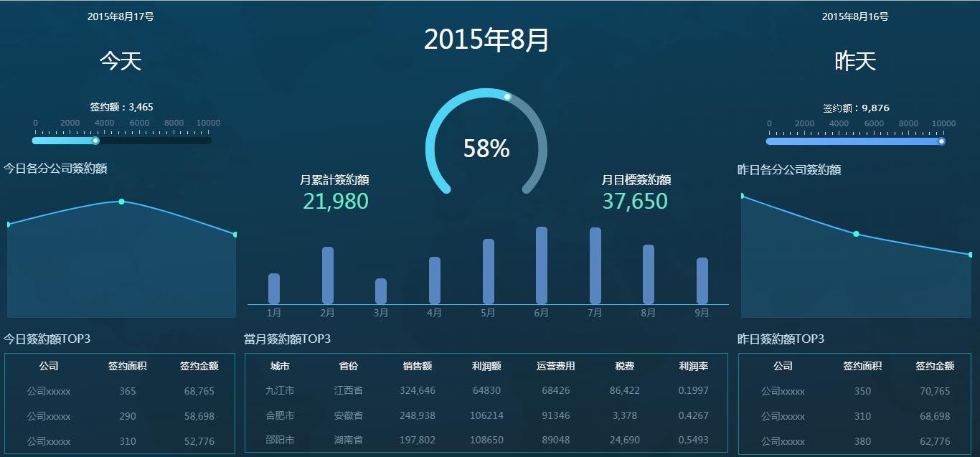Screen dimensions: 980x457
Task: Click the tax value 86,422
Action: click(x=625, y=390)
